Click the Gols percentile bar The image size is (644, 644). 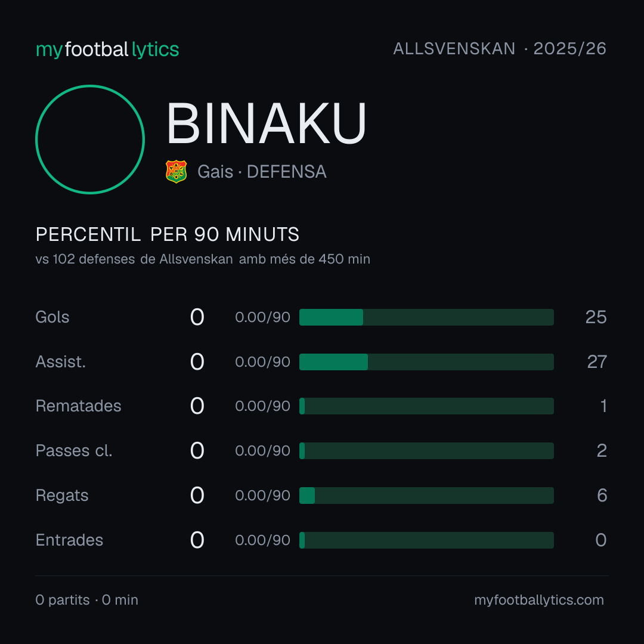[x=426, y=317]
